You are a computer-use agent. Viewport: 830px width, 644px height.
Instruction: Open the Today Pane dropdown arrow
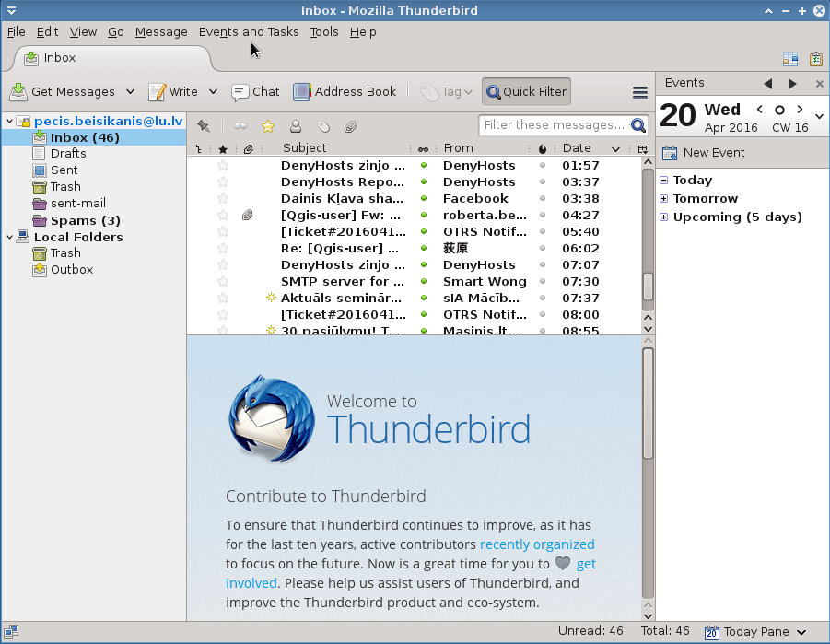coord(801,632)
